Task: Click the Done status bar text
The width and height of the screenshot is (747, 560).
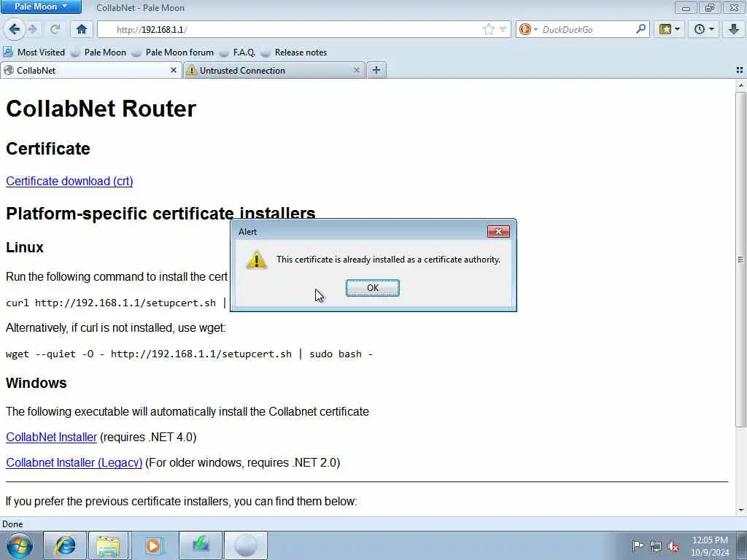Action: tap(12, 524)
